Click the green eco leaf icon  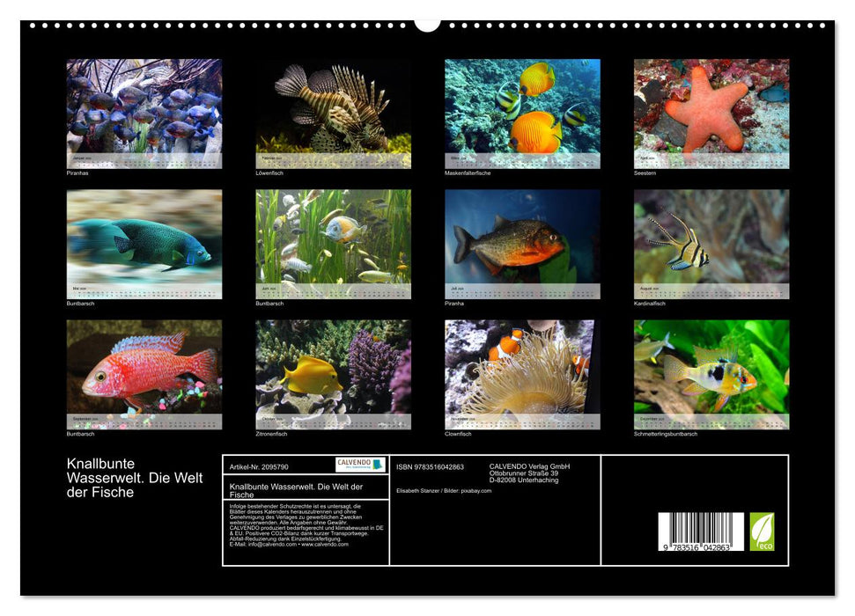[761, 526]
